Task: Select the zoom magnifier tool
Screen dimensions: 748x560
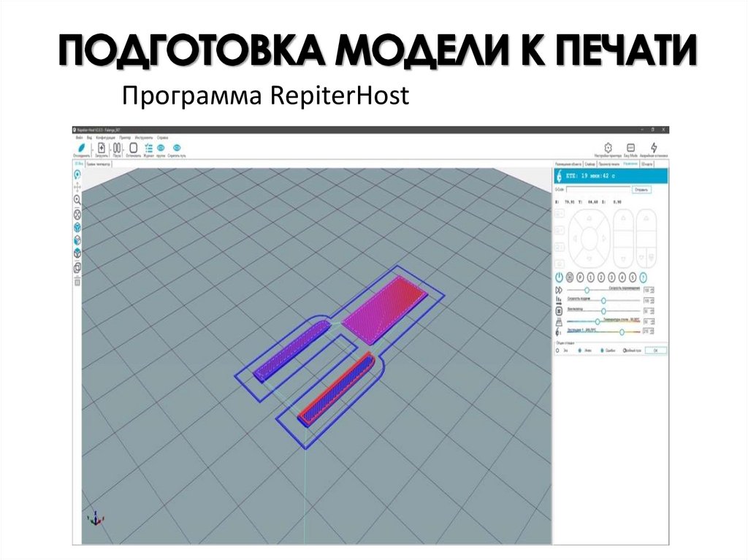Action: coord(77,200)
